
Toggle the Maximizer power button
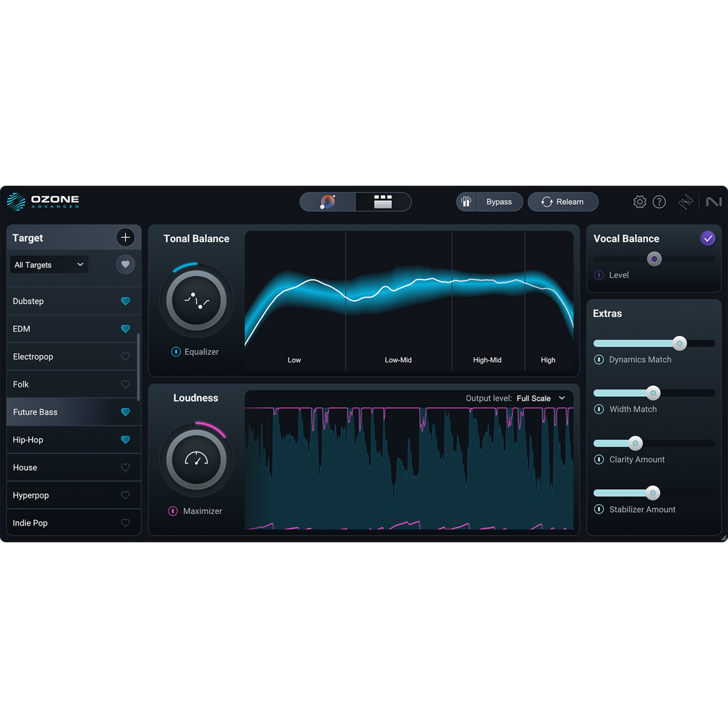tap(173, 511)
